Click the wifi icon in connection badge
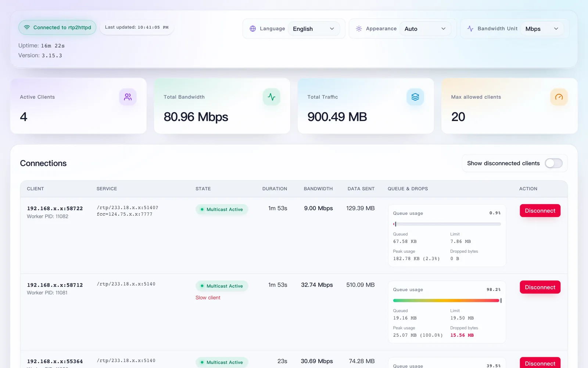This screenshot has height=368, width=588. point(27,28)
